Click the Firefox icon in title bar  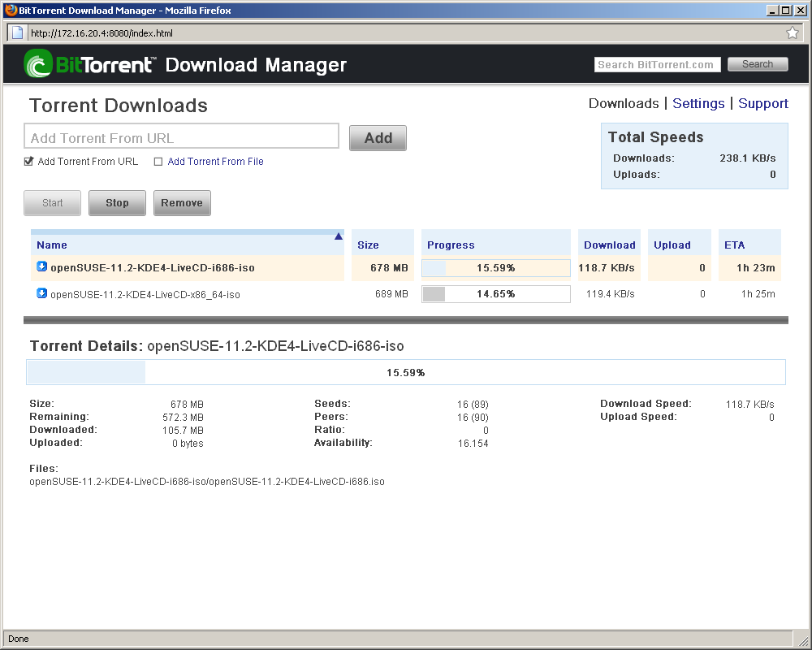click(11, 10)
